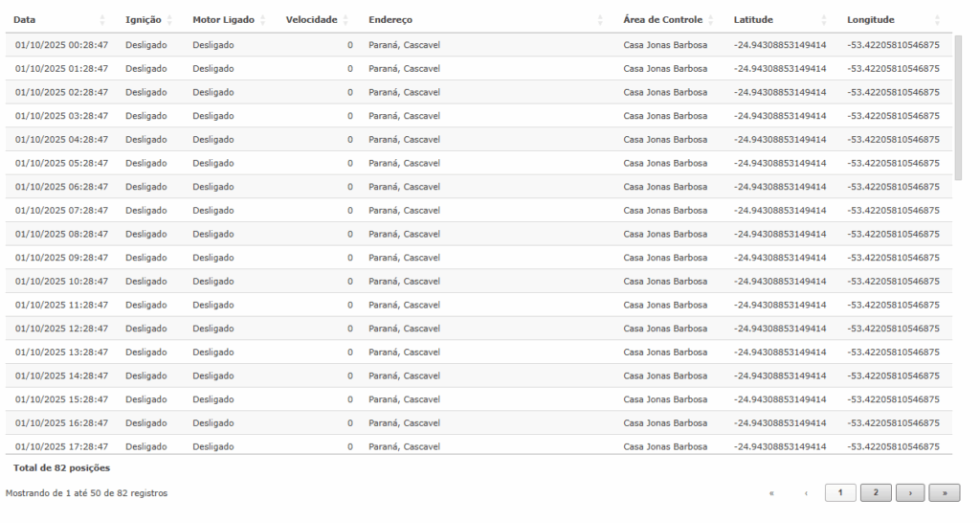Go to page 2 of results
980x523 pixels.
875,492
